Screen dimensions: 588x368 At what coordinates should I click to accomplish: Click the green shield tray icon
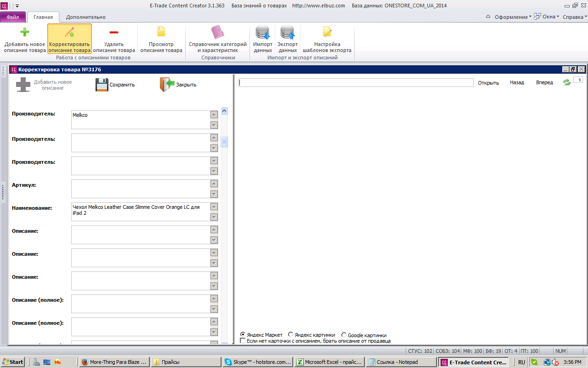click(x=534, y=362)
